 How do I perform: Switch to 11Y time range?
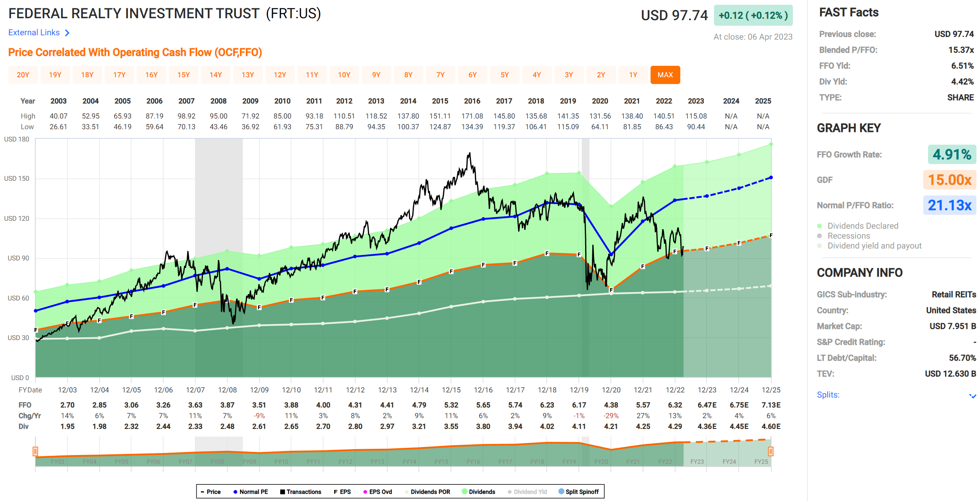(312, 75)
